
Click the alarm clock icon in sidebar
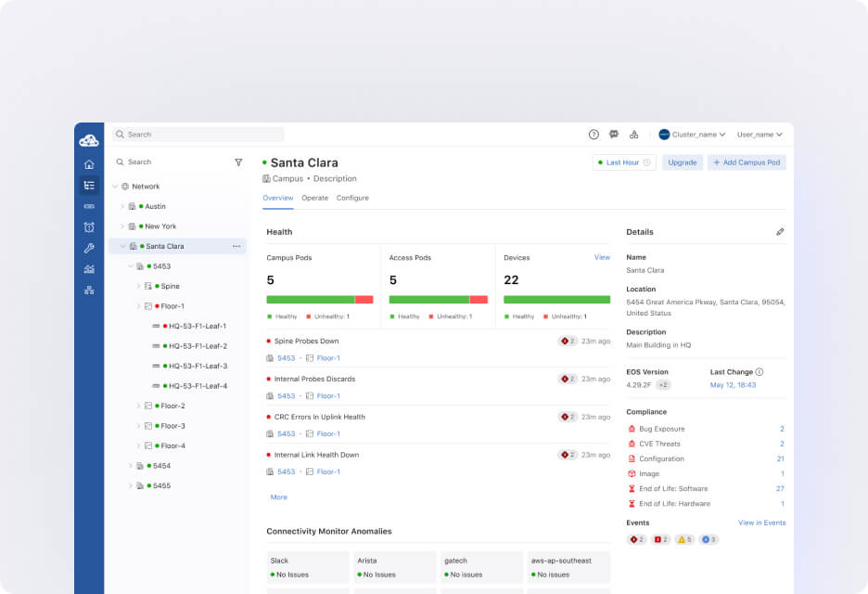(89, 227)
